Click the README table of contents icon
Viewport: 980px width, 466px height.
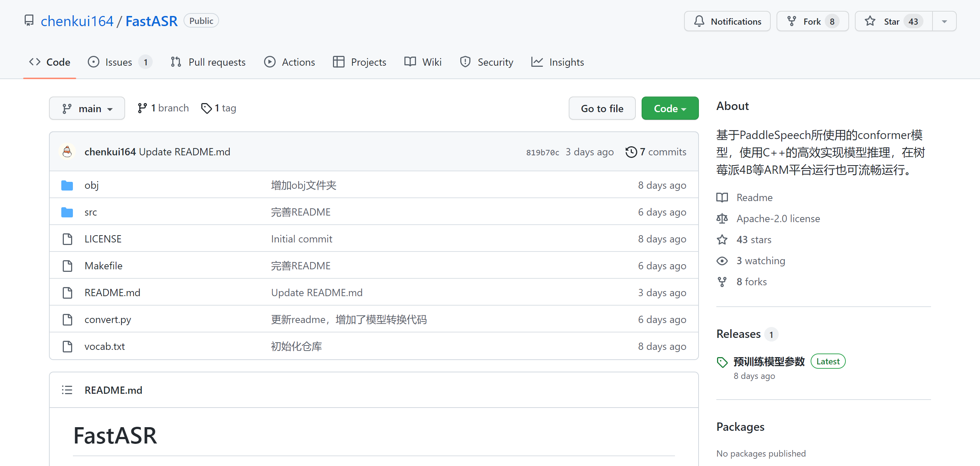coord(67,390)
